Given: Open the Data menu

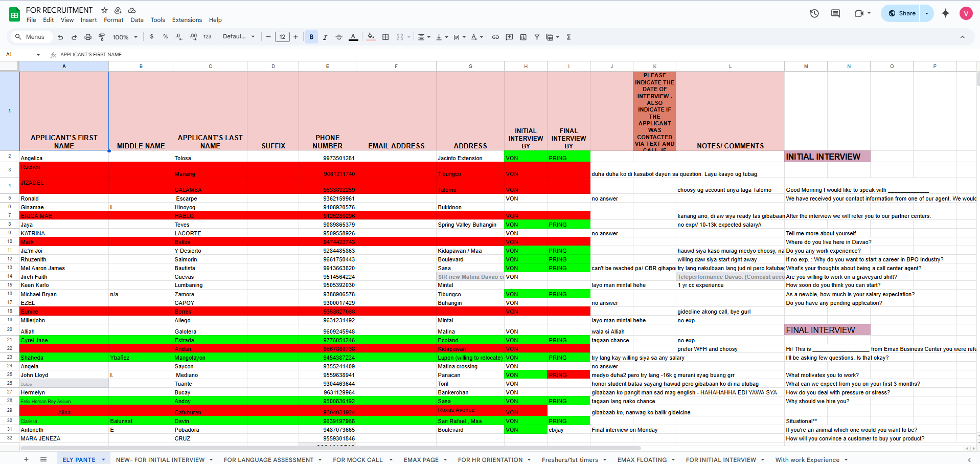Looking at the screenshot, I should point(137,20).
